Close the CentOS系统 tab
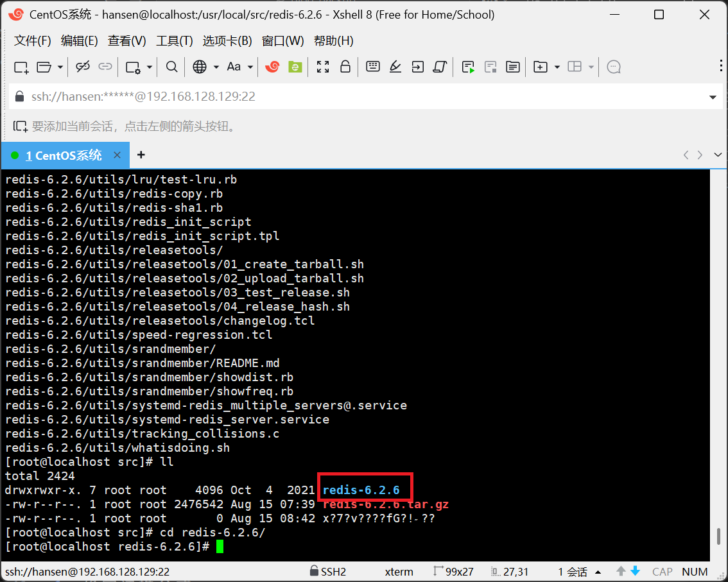This screenshot has height=582, width=728. click(x=117, y=155)
